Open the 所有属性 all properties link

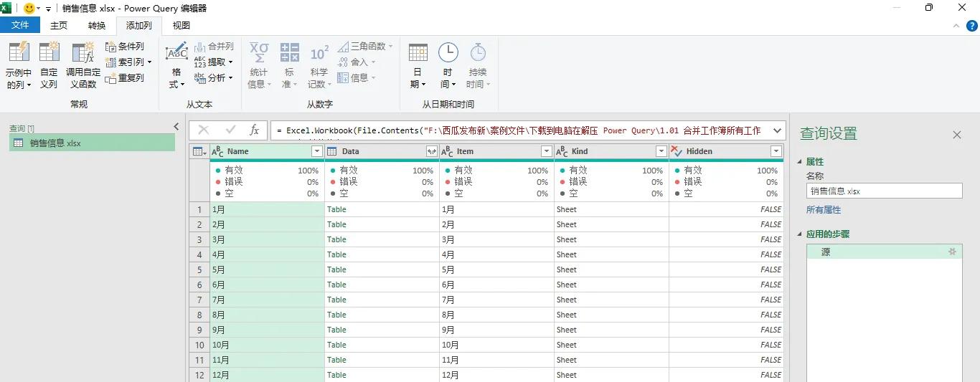point(824,210)
